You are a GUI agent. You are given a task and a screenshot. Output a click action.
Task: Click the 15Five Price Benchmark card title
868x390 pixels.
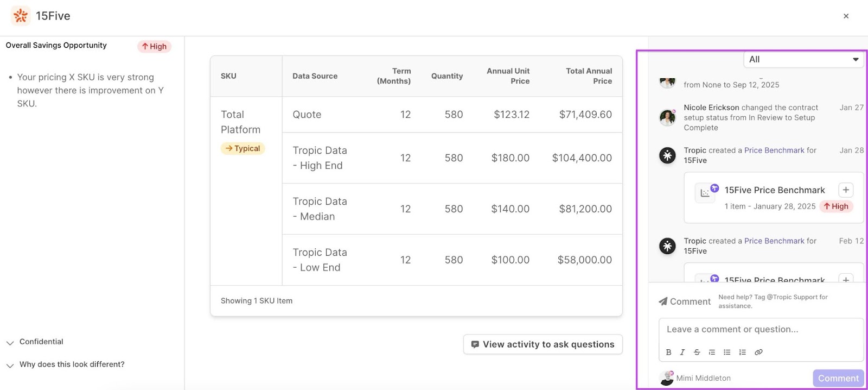[775, 190]
